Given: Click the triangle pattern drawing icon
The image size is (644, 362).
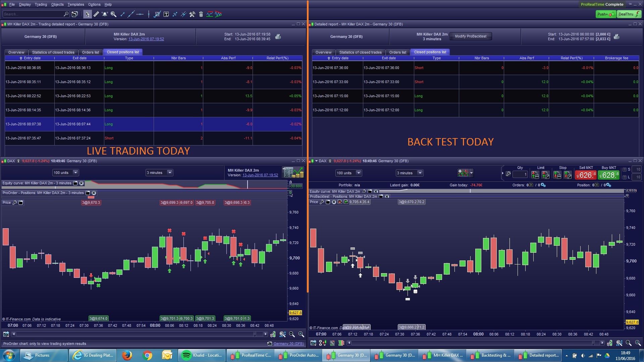Looking at the screenshot, I should click(218, 14).
